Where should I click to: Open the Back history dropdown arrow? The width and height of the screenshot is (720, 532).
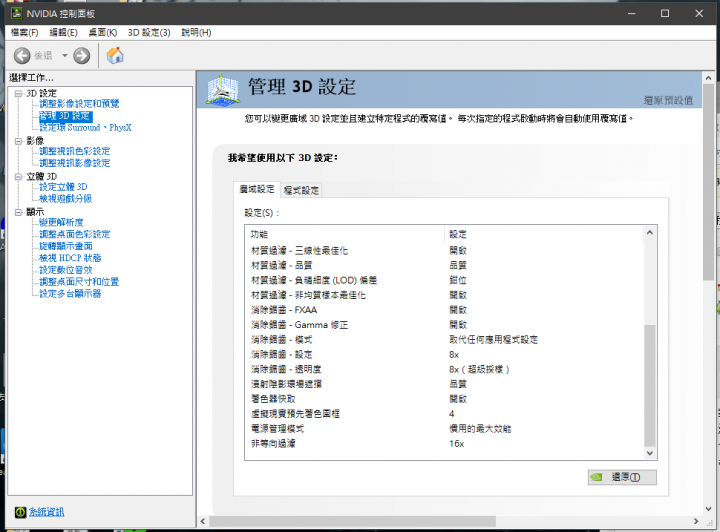[65, 56]
